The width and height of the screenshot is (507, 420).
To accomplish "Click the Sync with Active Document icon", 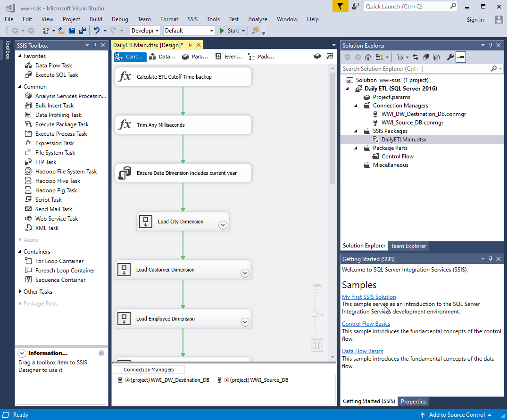I will pos(416,57).
